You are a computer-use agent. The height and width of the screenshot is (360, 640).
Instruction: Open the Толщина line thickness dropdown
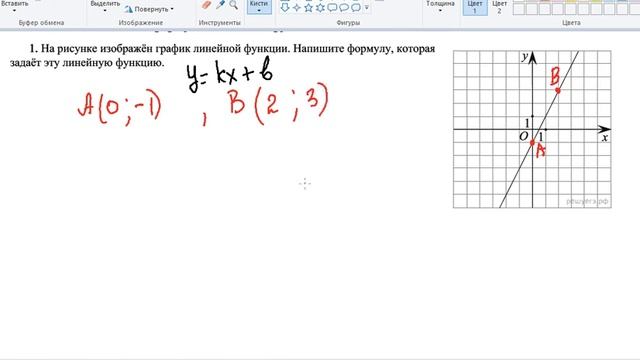(x=440, y=7)
